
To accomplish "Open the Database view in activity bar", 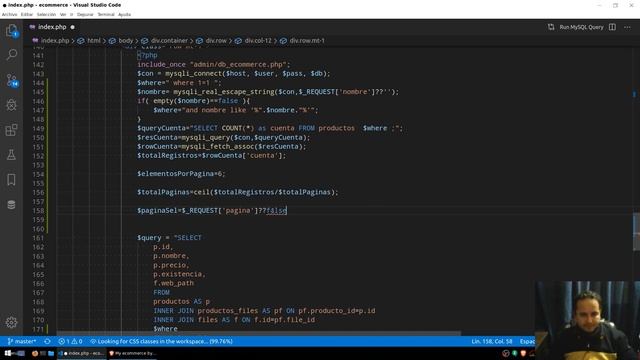I will [11, 204].
